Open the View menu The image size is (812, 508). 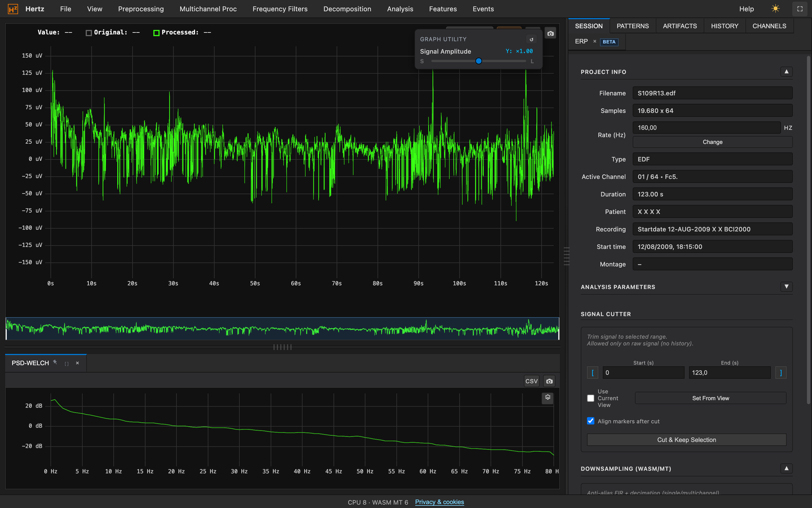(95, 9)
